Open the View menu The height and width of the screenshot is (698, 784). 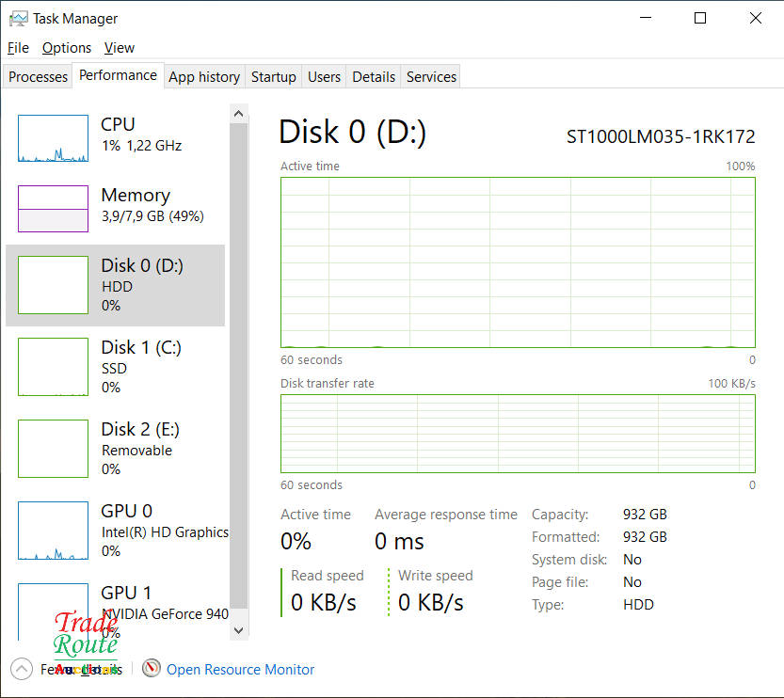120,48
